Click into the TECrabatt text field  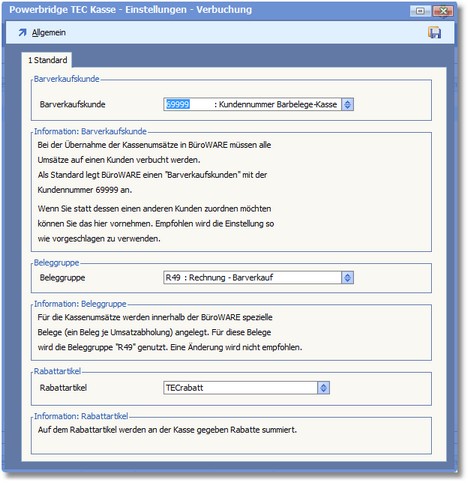coord(240,388)
